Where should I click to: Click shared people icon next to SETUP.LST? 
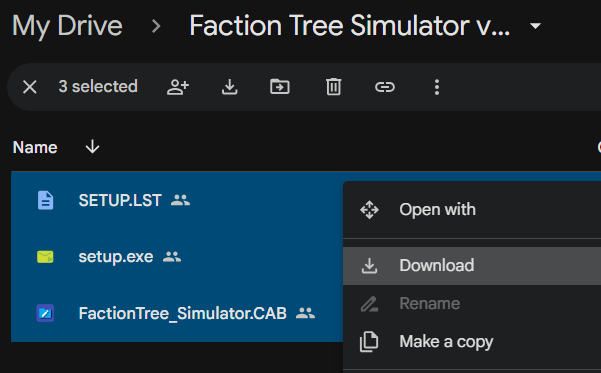[180, 200]
